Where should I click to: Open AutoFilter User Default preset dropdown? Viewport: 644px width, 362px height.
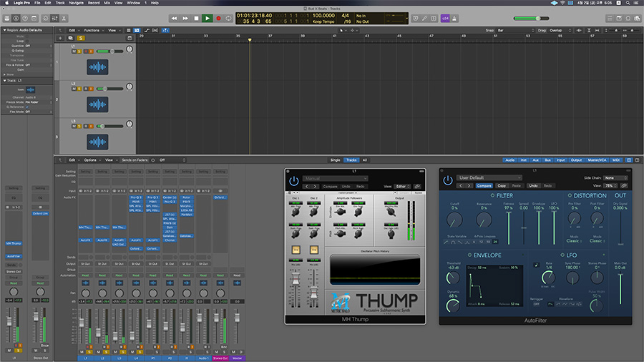click(x=489, y=177)
